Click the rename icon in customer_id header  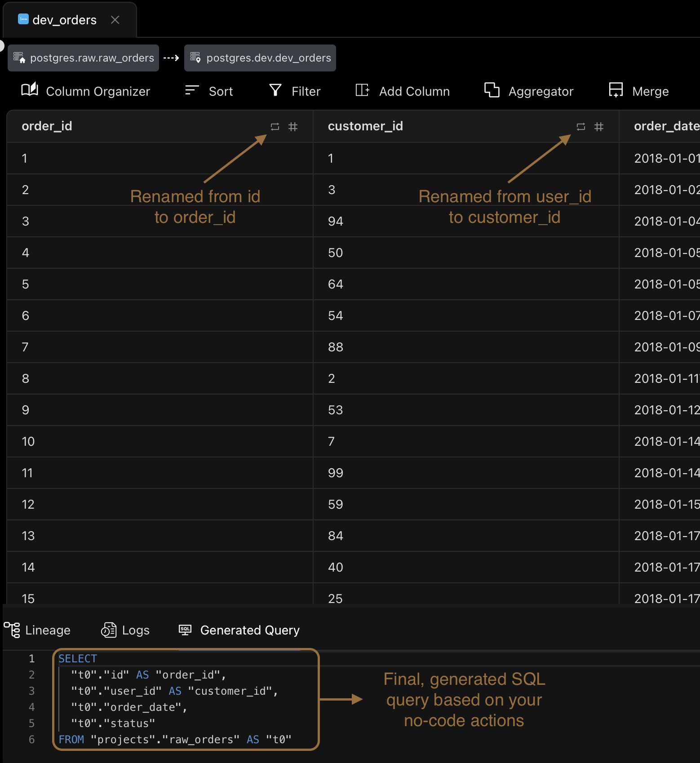tap(581, 127)
